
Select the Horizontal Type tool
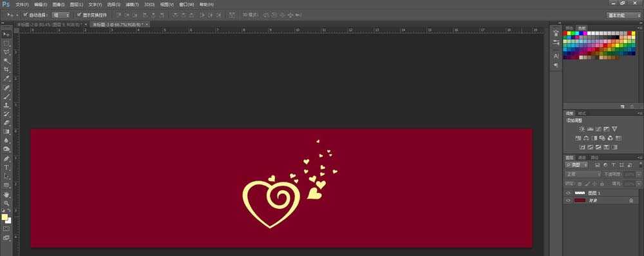tap(6, 167)
